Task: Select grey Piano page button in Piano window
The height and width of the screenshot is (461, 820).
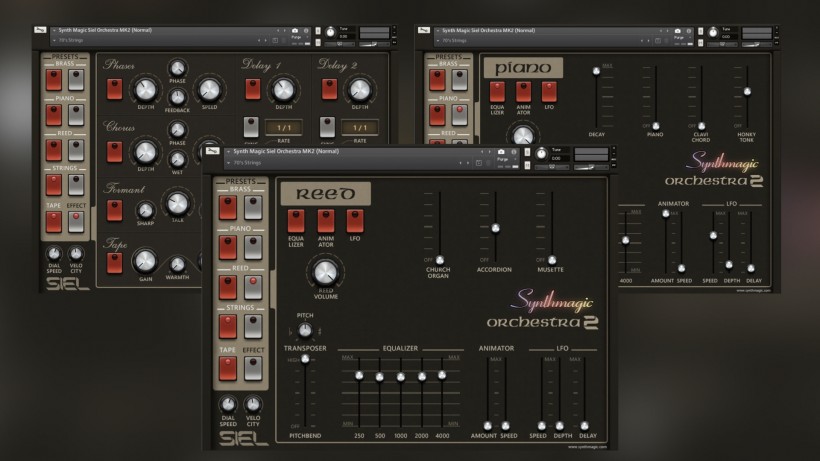Action: coord(460,115)
